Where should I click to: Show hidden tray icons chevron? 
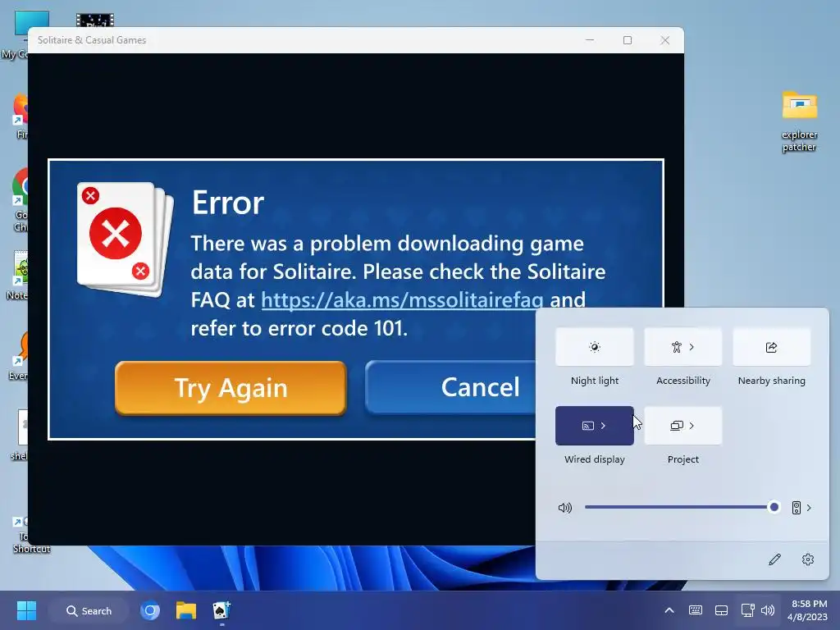669,610
